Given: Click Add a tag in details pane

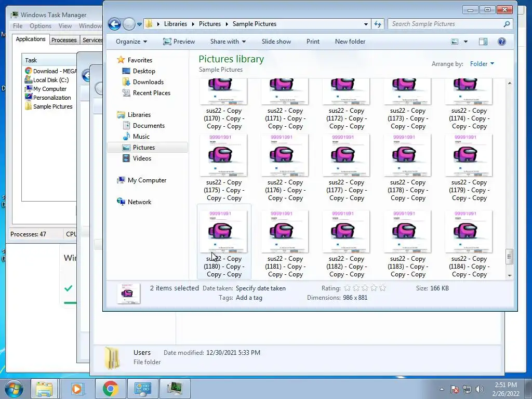Looking at the screenshot, I should (x=249, y=298).
